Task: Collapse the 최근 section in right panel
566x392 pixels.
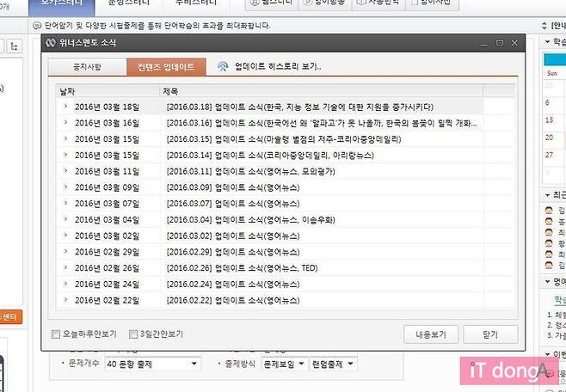Action: click(547, 195)
